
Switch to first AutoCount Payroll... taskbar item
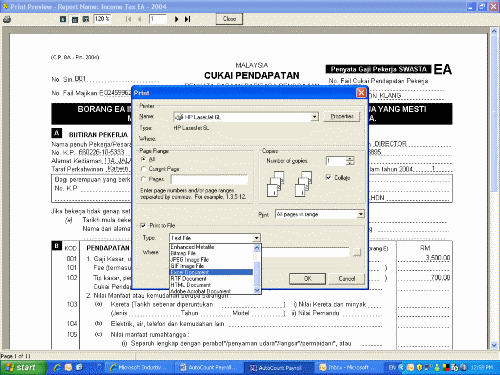point(209,368)
